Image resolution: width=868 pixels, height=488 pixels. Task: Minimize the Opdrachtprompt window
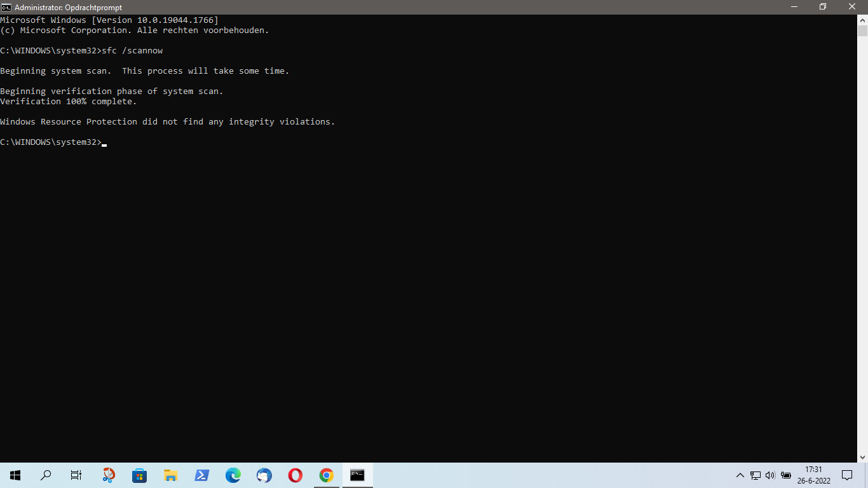[794, 7]
